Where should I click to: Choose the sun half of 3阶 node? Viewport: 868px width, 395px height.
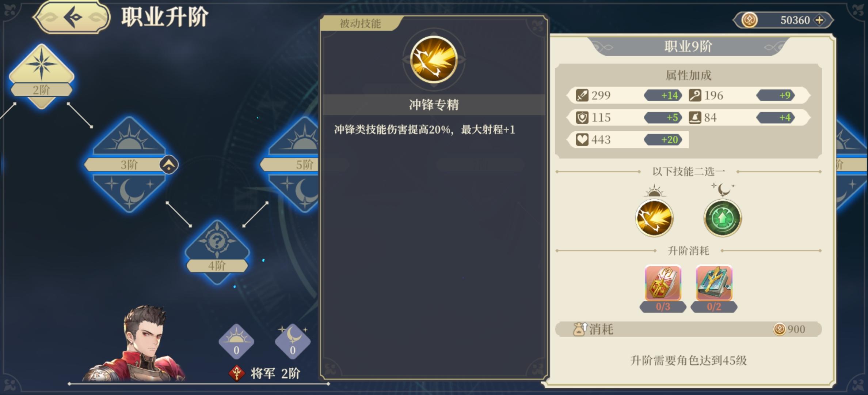click(129, 136)
